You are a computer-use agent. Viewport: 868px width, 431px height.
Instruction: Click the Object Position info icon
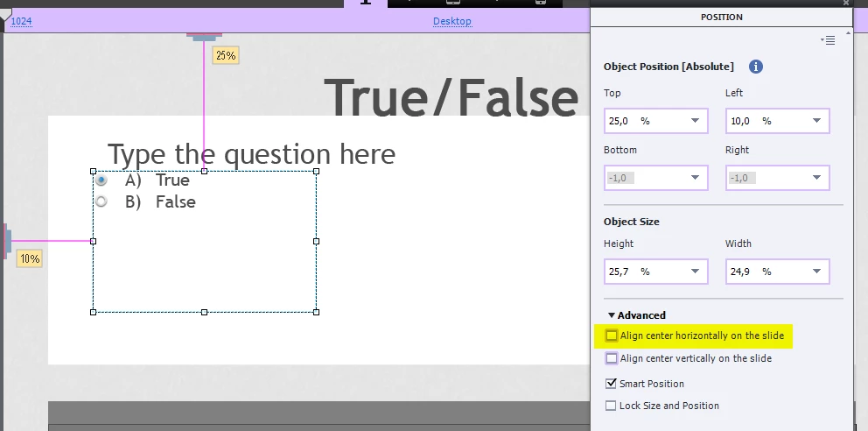point(756,67)
